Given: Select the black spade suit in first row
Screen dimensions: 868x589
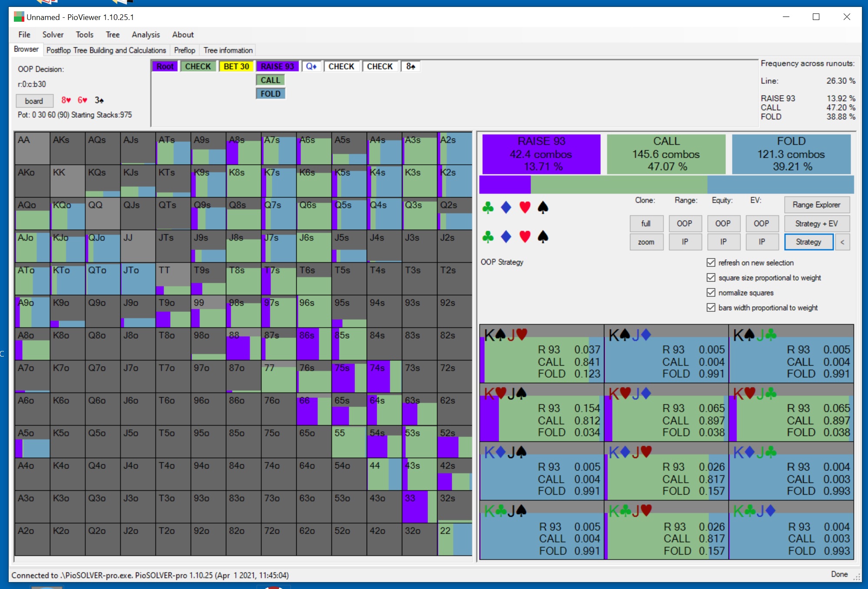Looking at the screenshot, I should point(543,208).
